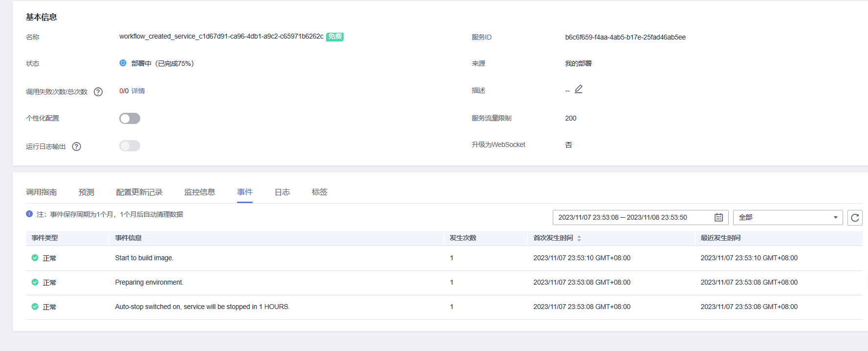Toggle the 运行日志输出 switch

pos(130,146)
